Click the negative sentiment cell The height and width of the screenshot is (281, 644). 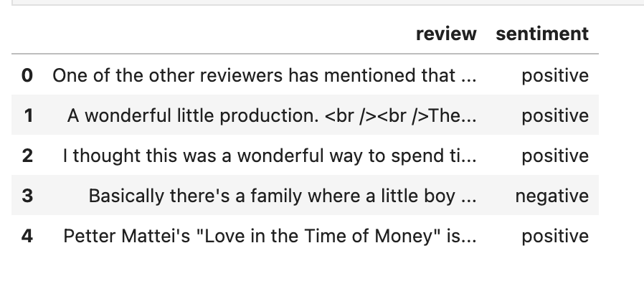pyautogui.click(x=552, y=196)
